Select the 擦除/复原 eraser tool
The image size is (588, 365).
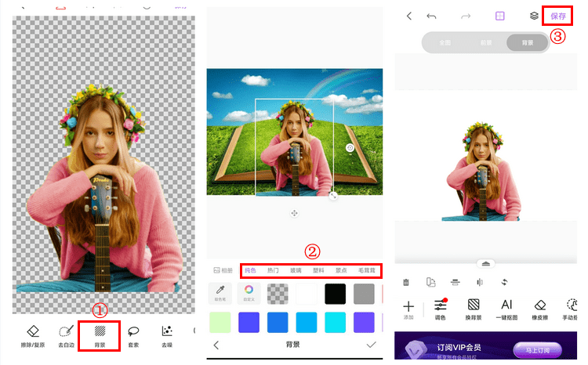coord(32,335)
